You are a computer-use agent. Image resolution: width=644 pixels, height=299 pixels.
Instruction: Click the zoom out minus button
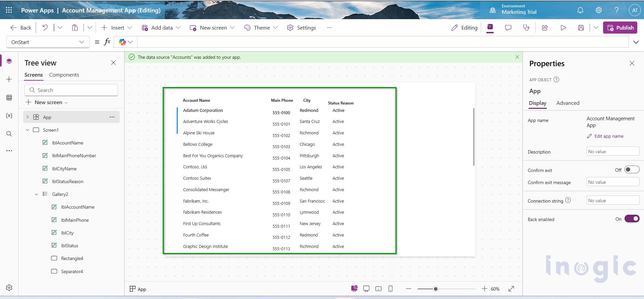tap(408, 289)
